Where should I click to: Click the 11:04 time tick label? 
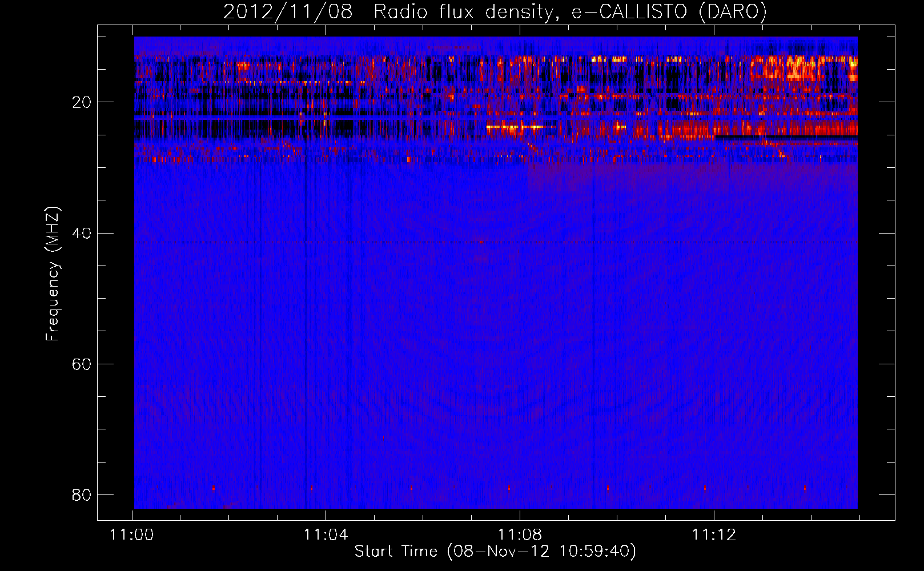pos(326,535)
